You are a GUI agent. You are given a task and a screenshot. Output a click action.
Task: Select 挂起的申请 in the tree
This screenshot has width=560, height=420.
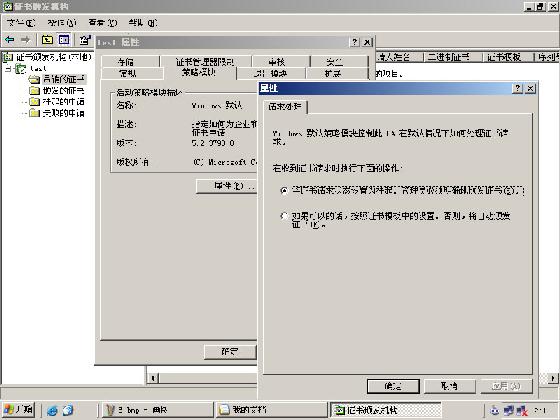click(x=64, y=102)
